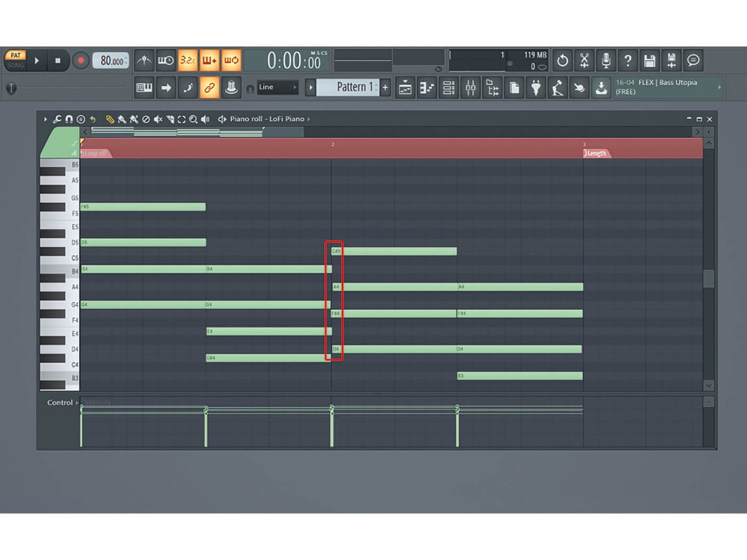Adjust the tempo value showing 80.000
747x560 pixels.
click(x=111, y=60)
